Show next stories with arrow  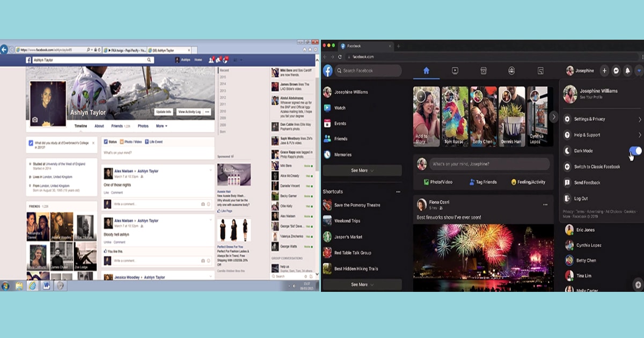pos(554,117)
